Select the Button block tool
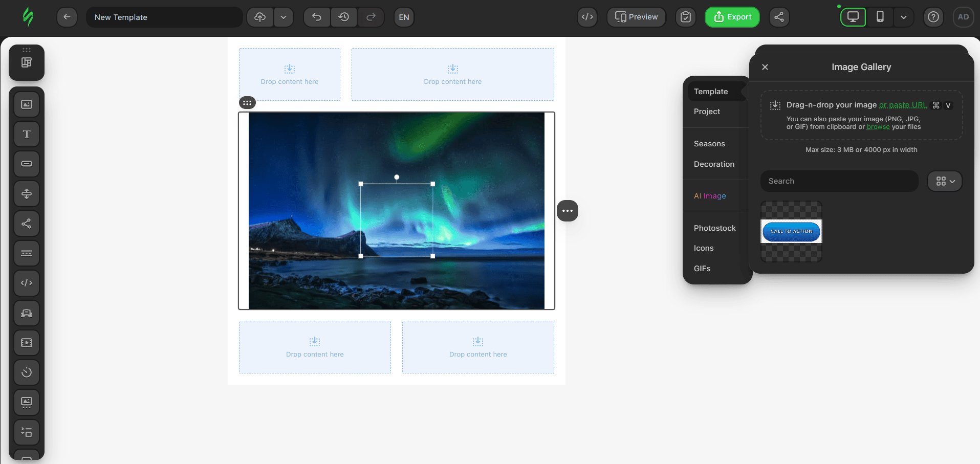Screen dimensions: 980x464 coord(27,164)
